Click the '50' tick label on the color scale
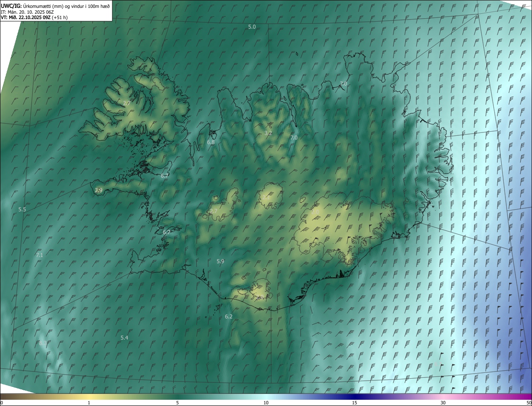The image size is (532, 406). coord(529,403)
